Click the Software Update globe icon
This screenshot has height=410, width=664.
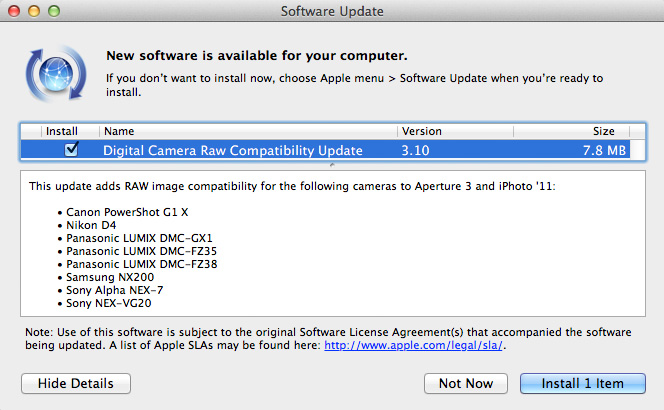(56, 74)
